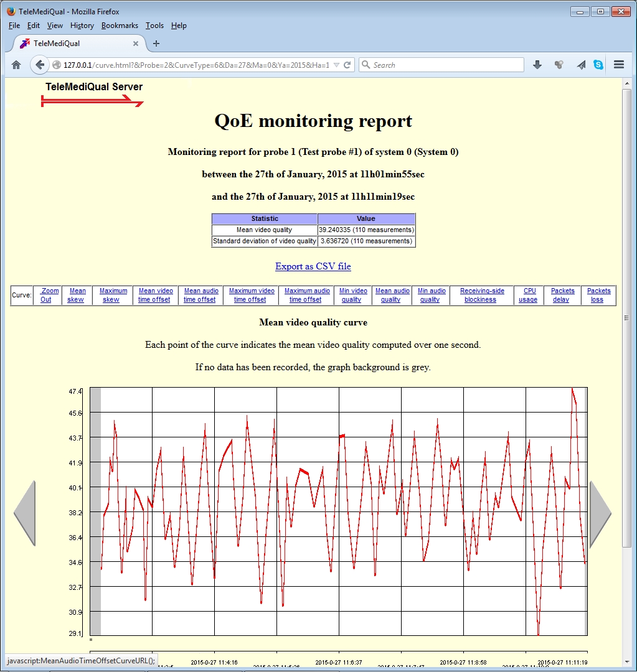Reload the page with the refresh icon

(x=347, y=65)
